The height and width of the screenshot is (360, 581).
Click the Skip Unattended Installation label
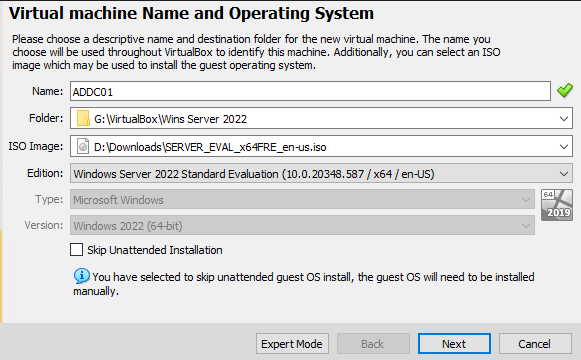[155, 250]
